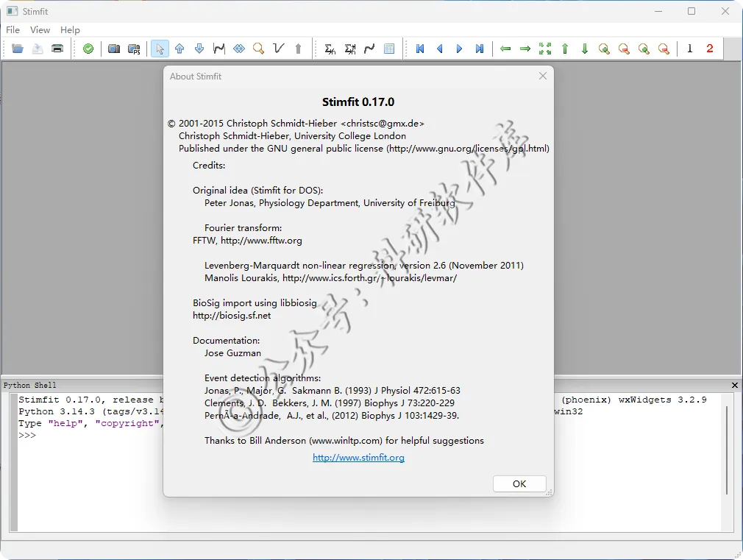Screen dimensions: 743x560
Task: Click the Jose Guzman documentation credit
Action: click(x=232, y=352)
